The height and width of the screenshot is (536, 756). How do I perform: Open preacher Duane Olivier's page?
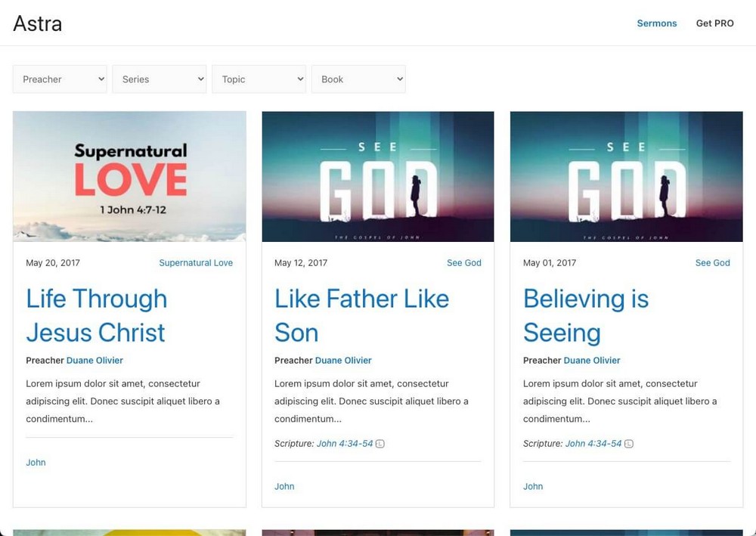(x=94, y=361)
